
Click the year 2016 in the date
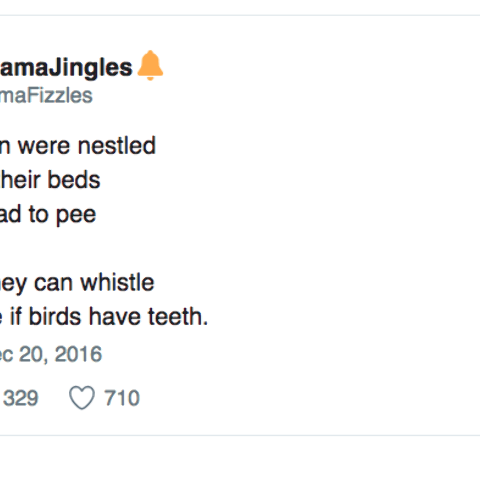pyautogui.click(x=78, y=354)
